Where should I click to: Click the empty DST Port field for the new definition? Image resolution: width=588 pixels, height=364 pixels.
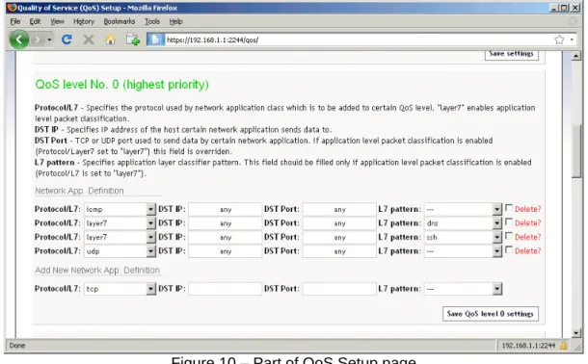[339, 289]
